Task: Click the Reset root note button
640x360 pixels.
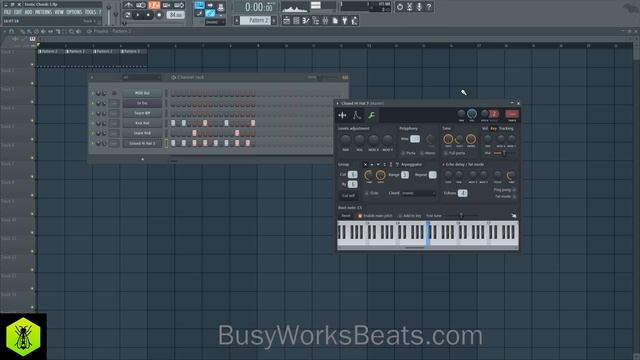Action: [x=346, y=216]
